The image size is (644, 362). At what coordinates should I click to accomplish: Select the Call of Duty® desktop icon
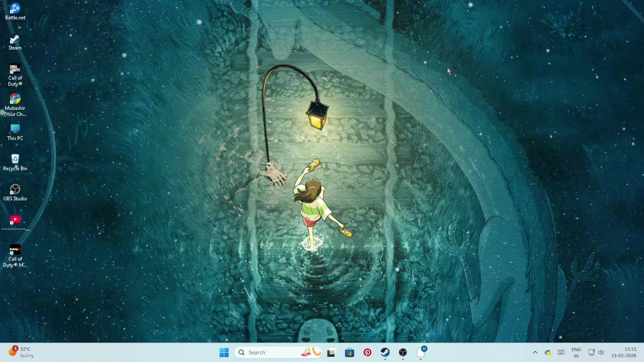(15, 75)
